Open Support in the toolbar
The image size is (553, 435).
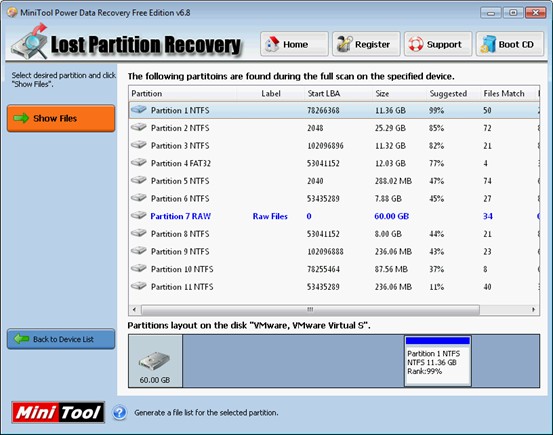point(438,44)
